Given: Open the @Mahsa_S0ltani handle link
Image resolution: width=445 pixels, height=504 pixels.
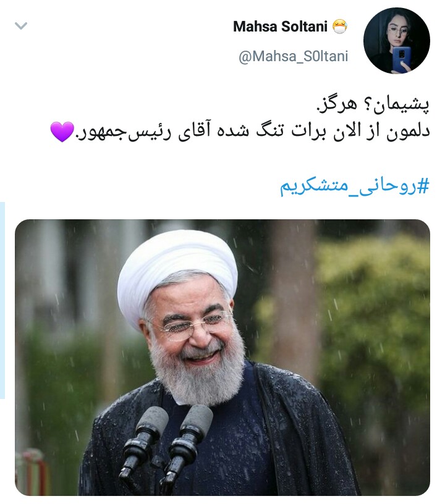Looking at the screenshot, I should pos(293,57).
